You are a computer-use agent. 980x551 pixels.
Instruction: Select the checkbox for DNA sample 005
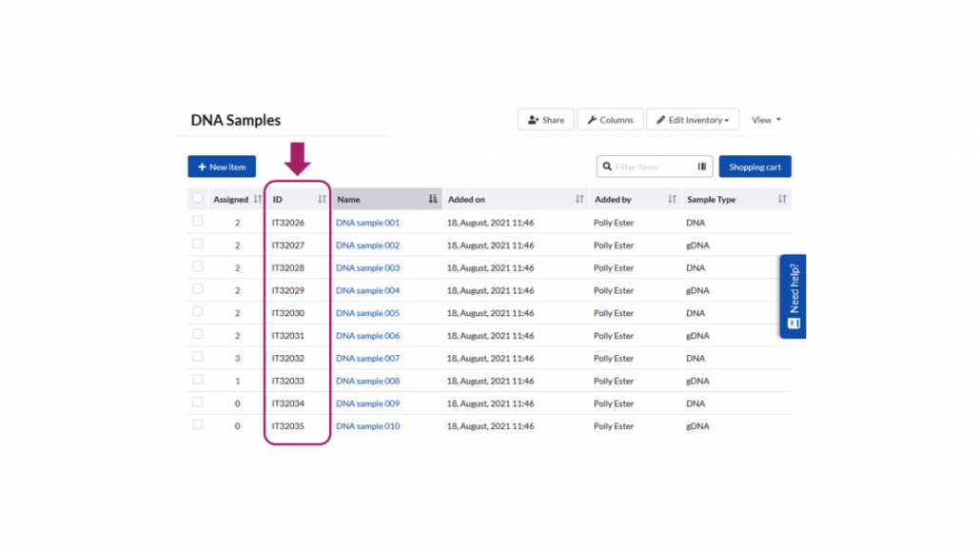tap(198, 312)
